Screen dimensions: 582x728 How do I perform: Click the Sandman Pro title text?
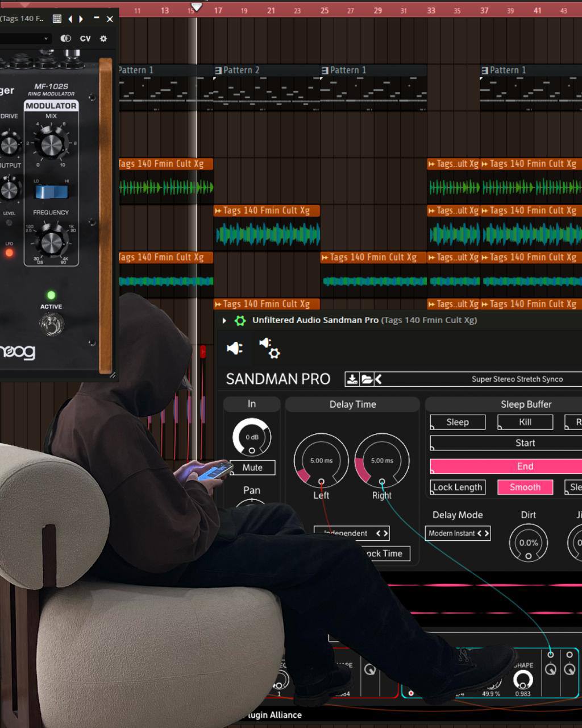coord(278,379)
